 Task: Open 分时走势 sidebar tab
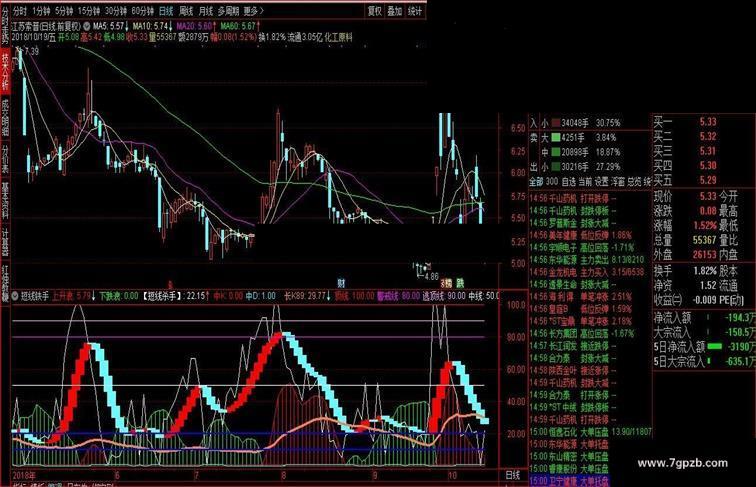pos(5,24)
